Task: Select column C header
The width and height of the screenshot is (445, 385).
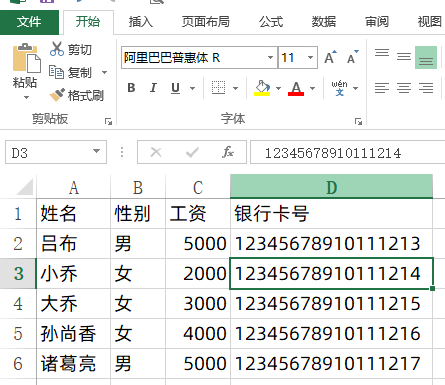Action: coord(198,187)
